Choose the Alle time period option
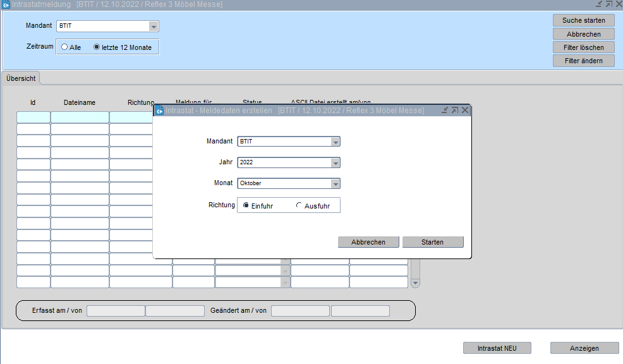 click(64, 47)
